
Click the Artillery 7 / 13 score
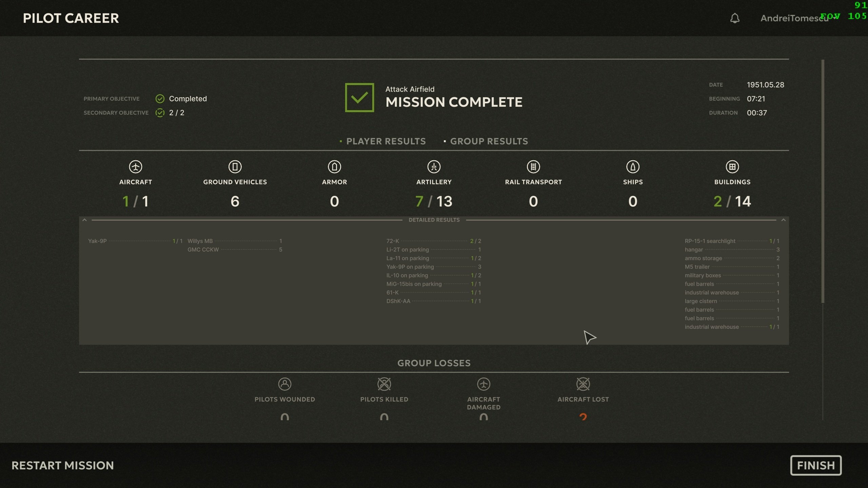[x=434, y=201]
